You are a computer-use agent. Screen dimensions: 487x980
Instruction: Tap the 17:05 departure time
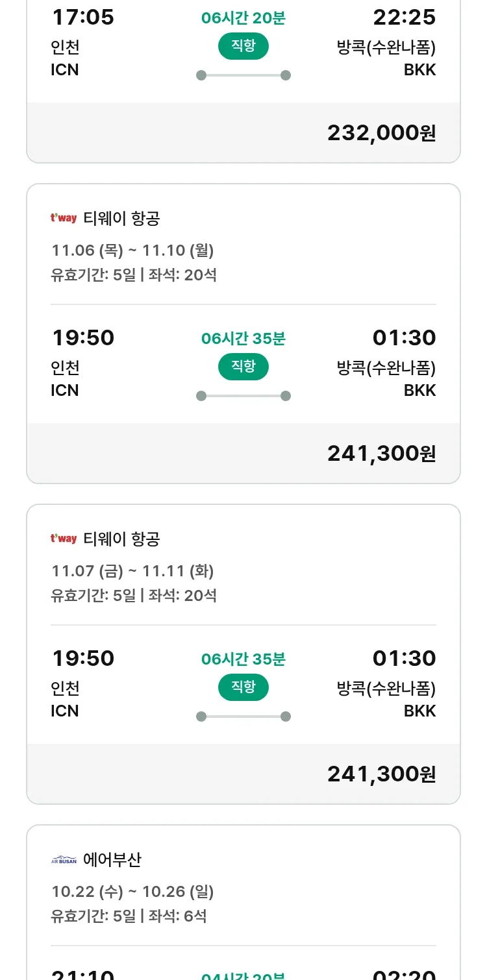click(x=83, y=18)
